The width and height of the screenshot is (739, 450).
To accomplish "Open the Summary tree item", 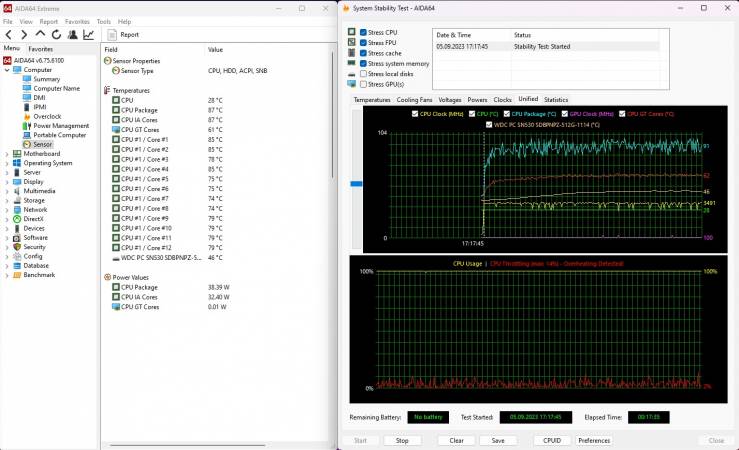I will 47,79.
